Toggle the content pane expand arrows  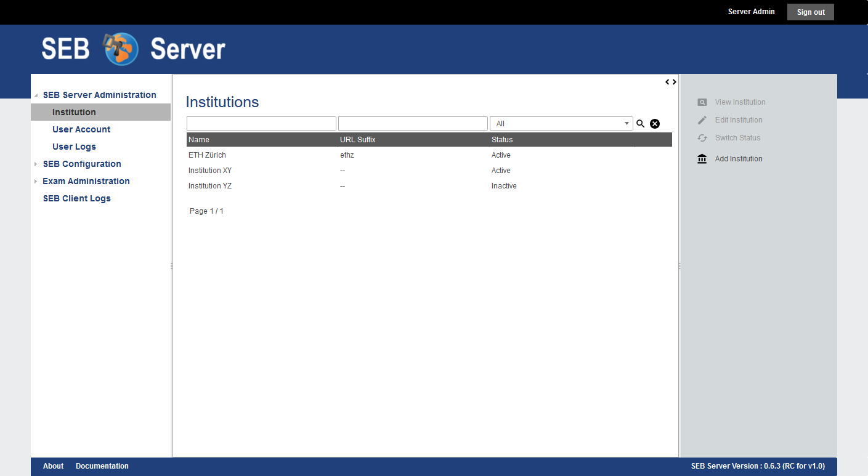pos(671,82)
